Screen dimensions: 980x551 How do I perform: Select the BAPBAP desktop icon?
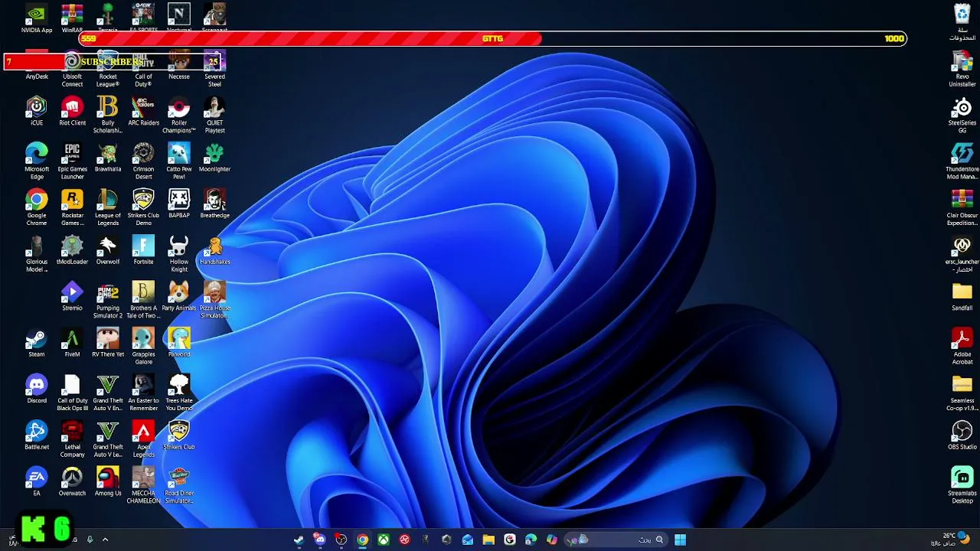tap(179, 204)
